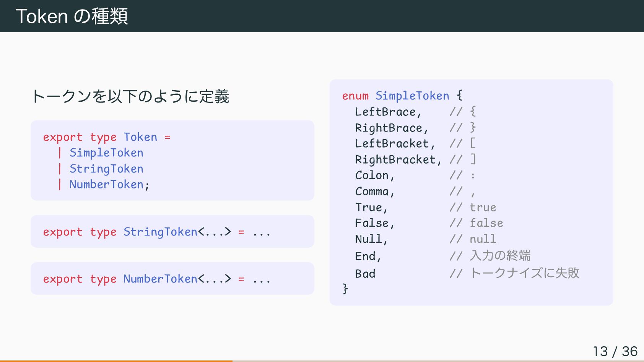Screen dimensions: 644x362
Task: Click the Bad member's comment "トークナイズに失敗"
Action: [x=524, y=273]
